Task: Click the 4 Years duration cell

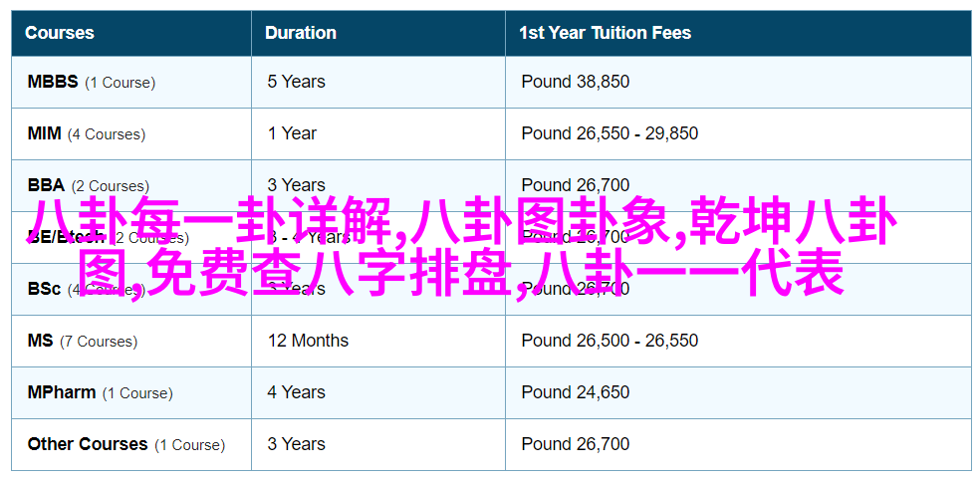Action: tap(378, 393)
